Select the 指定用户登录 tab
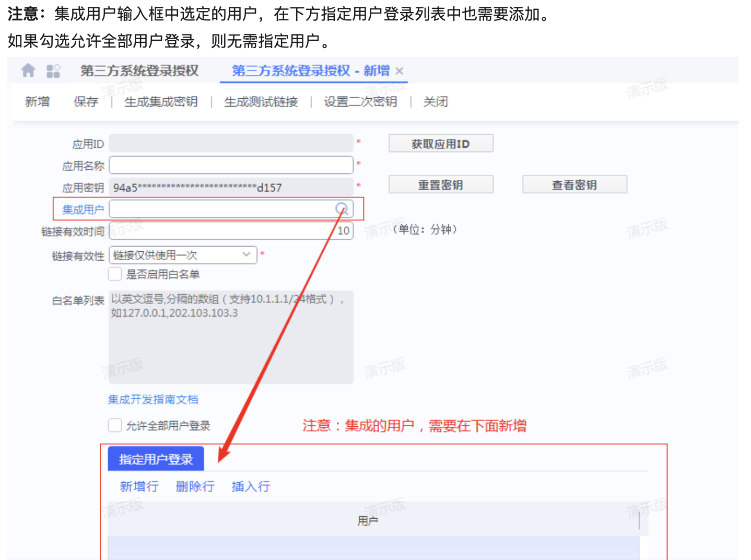Viewport: 751px width, 560px height. tap(156, 458)
